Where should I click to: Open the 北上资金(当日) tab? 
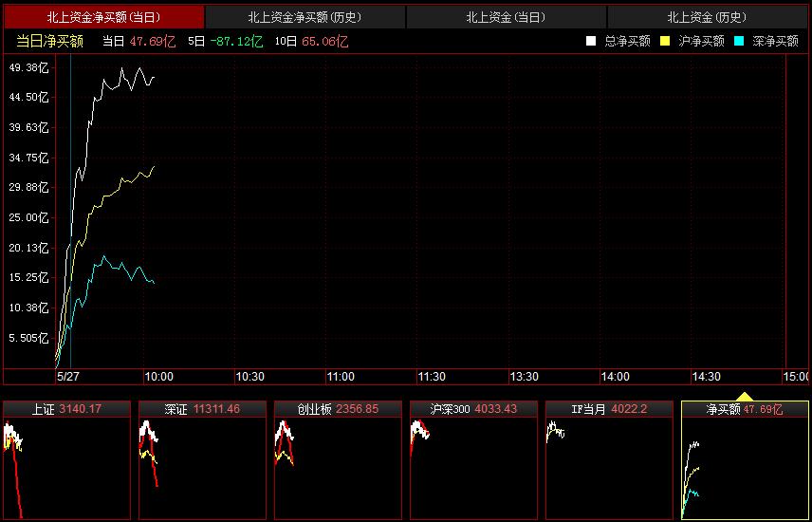tap(506, 17)
